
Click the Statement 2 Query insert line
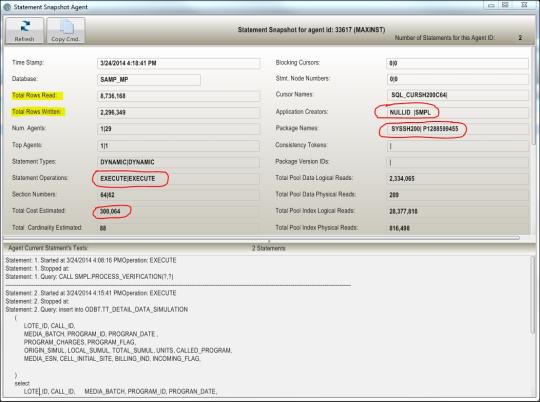[97, 309]
